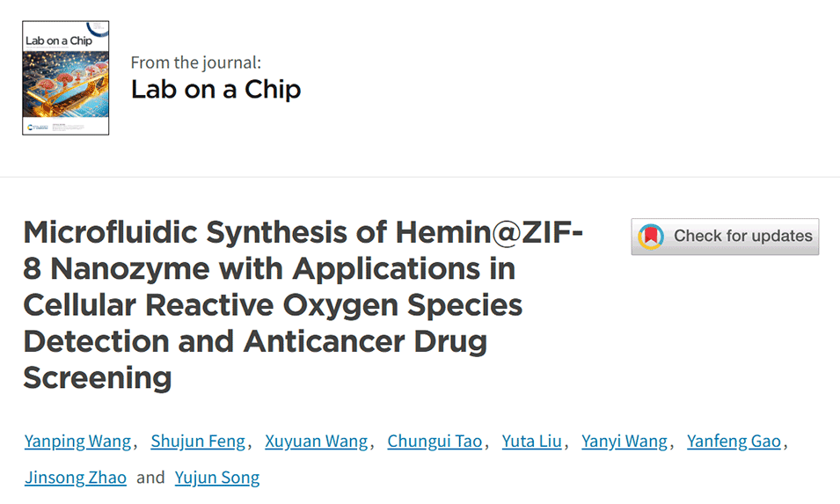Click the word "Screening" in the title

(x=97, y=377)
